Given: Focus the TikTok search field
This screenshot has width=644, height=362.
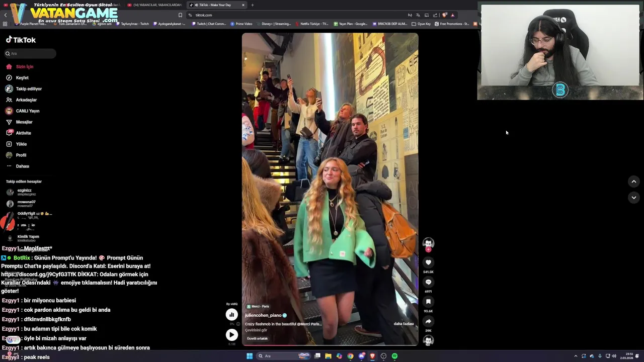Looking at the screenshot, I should tap(30, 53).
